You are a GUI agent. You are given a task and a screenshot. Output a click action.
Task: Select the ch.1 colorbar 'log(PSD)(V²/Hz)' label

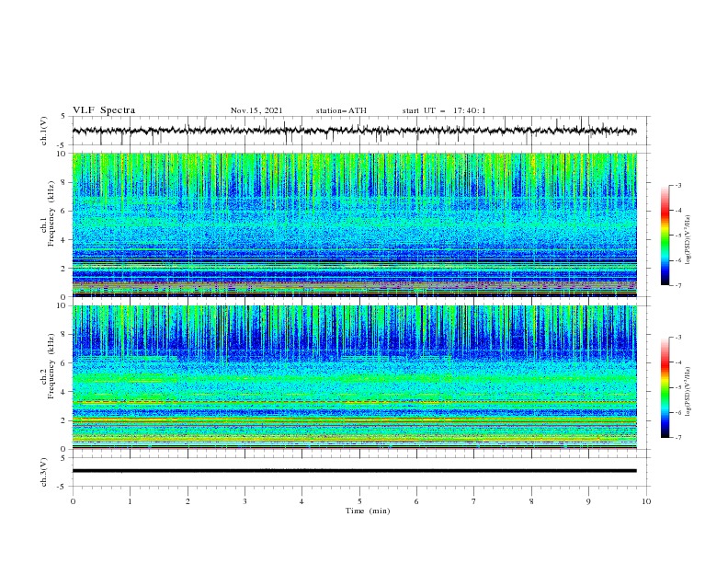tap(688, 240)
